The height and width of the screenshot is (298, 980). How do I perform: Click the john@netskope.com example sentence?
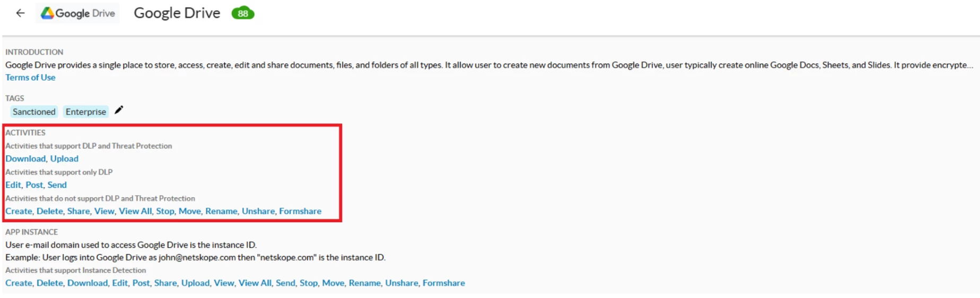coord(195,258)
